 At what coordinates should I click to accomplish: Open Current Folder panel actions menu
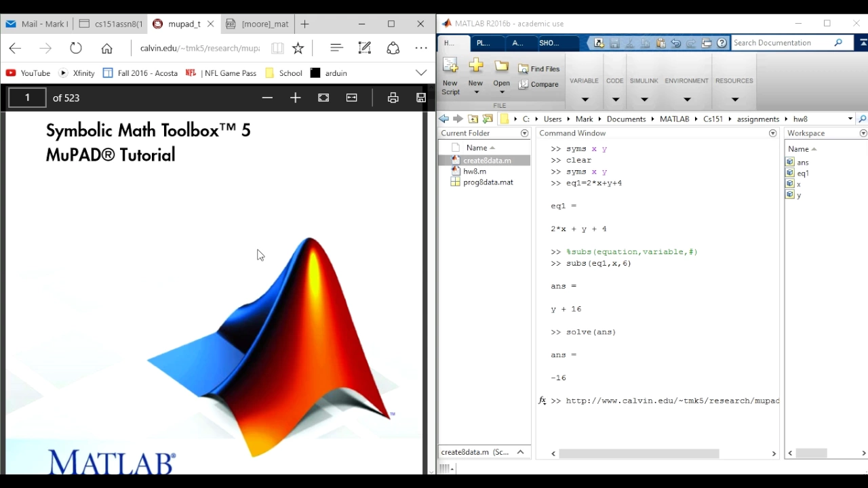[524, 134]
